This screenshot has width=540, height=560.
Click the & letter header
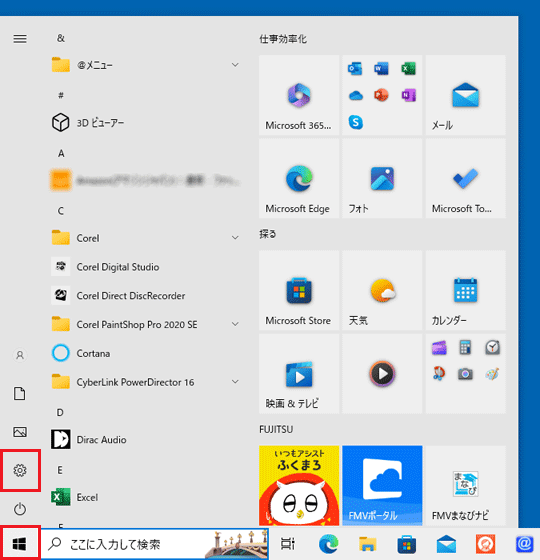tap(61, 38)
